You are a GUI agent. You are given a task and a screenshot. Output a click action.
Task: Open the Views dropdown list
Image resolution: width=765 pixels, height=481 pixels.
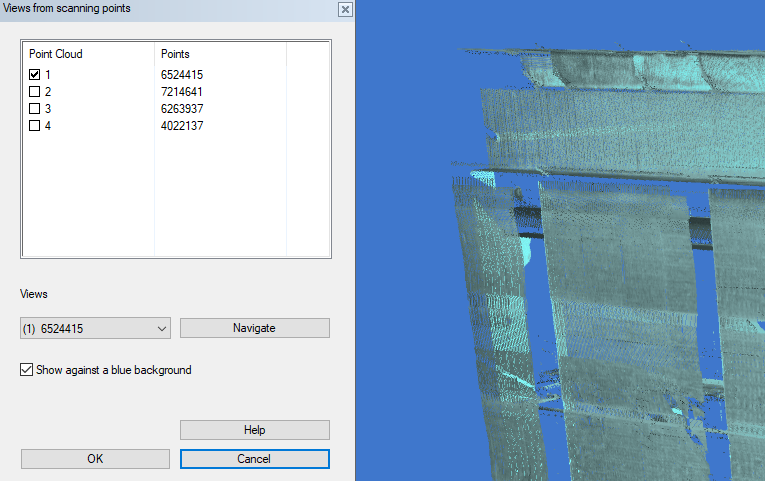point(162,328)
